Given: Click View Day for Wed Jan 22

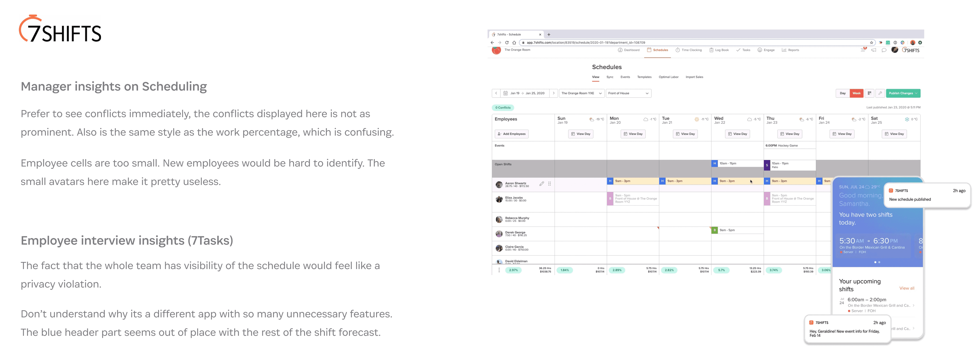Looking at the screenshot, I should click(737, 134).
